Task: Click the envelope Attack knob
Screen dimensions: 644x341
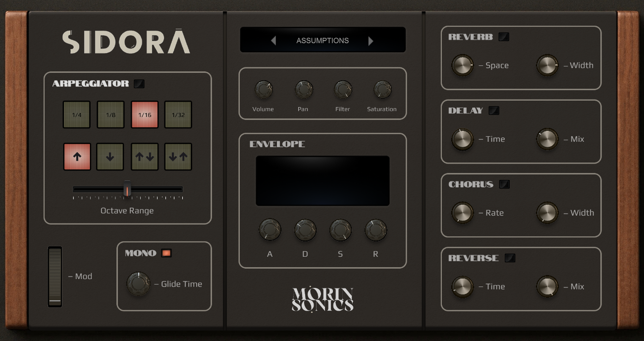Action: tap(270, 230)
